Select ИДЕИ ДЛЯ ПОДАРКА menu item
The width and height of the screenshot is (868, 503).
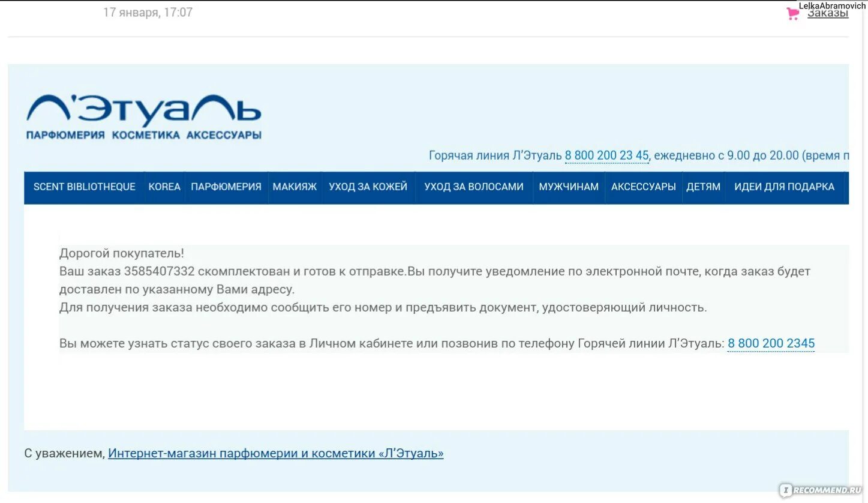[x=784, y=187]
